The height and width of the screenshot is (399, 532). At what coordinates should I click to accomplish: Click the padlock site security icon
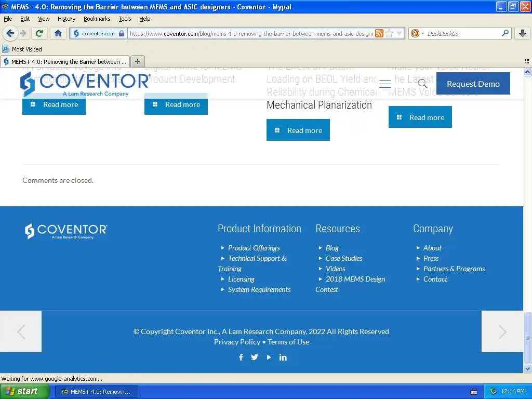(x=122, y=33)
